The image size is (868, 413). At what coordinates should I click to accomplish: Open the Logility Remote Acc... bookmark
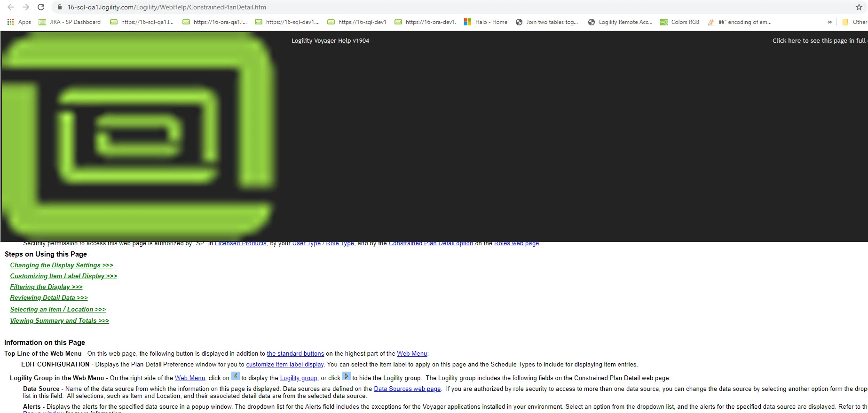(620, 22)
